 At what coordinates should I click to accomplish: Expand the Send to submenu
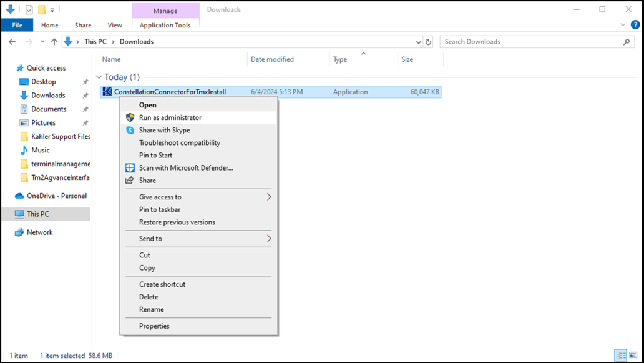click(269, 239)
